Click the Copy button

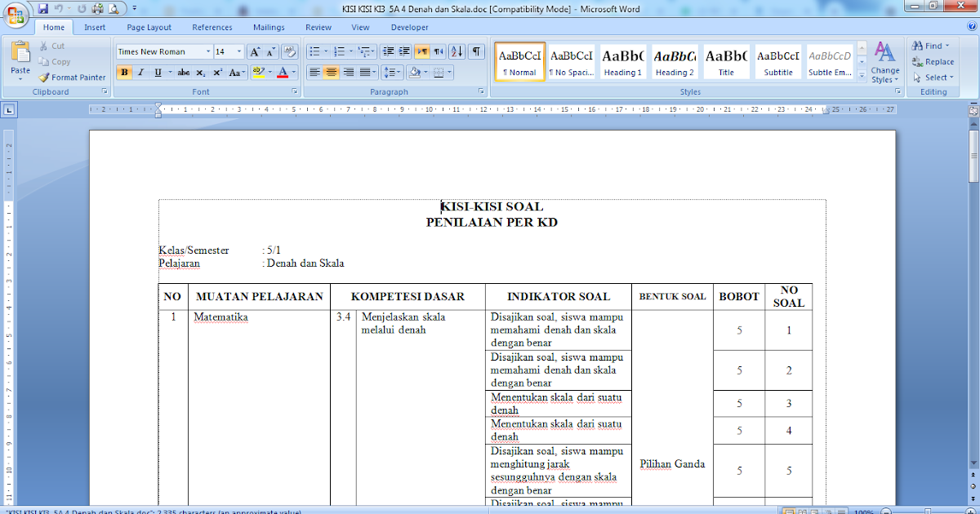(55, 62)
